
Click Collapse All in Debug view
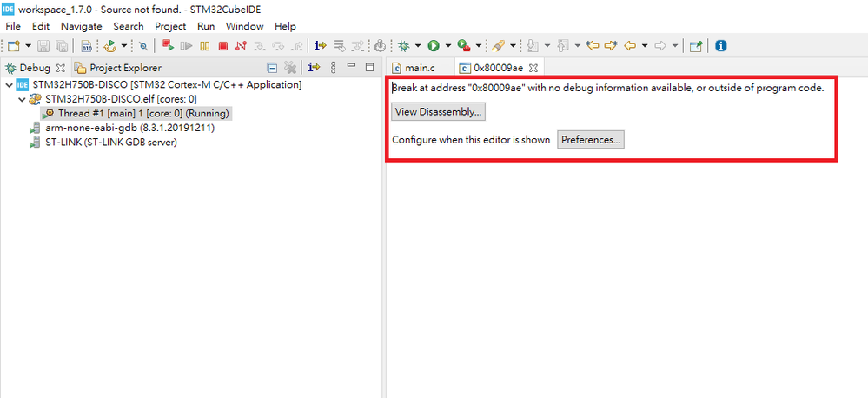[x=272, y=68]
